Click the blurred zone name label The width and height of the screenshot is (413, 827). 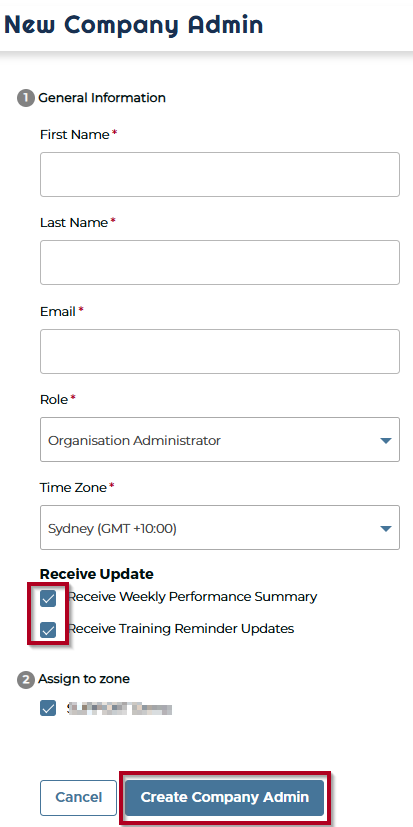coord(120,709)
